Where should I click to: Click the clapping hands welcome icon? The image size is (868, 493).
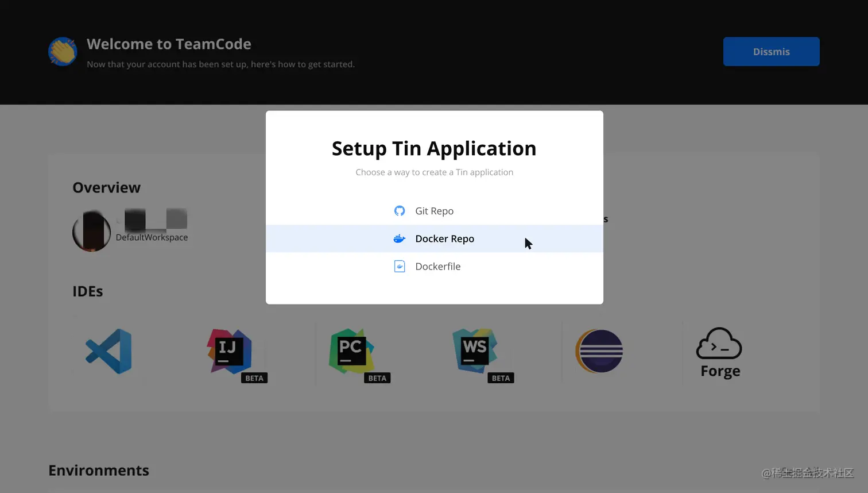point(62,51)
